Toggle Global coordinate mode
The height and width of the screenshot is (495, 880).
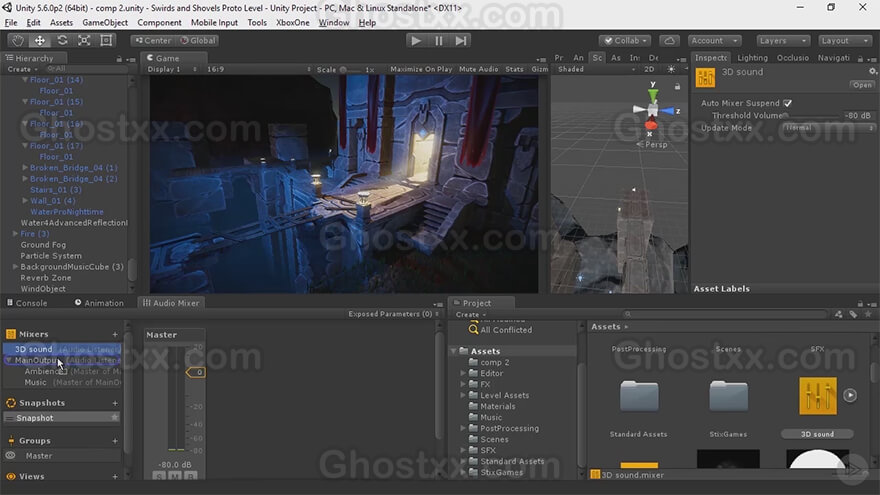coord(198,40)
